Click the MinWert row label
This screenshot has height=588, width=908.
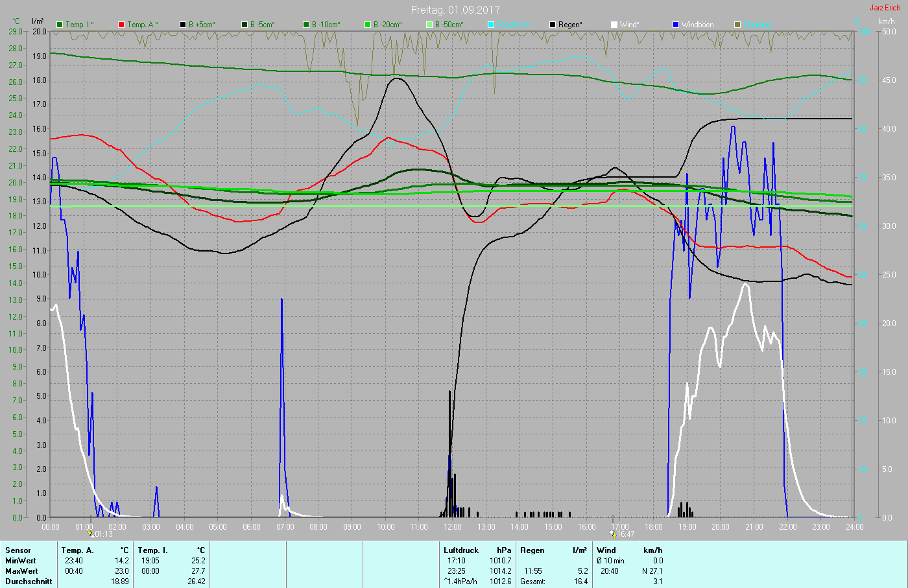click(x=21, y=561)
